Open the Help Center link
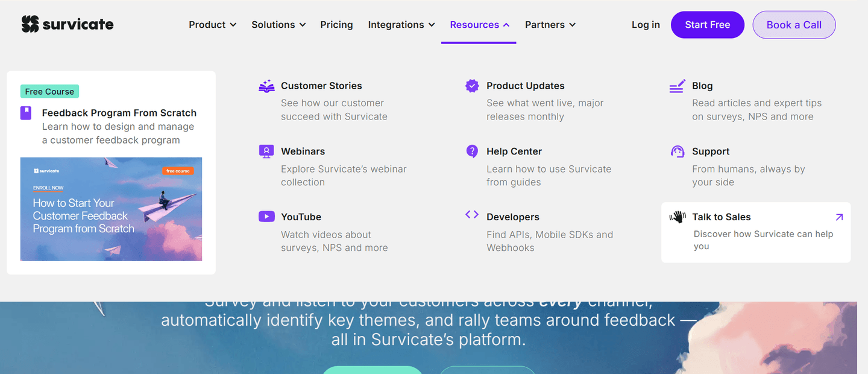Screen dimensions: 868x374 click(514, 151)
